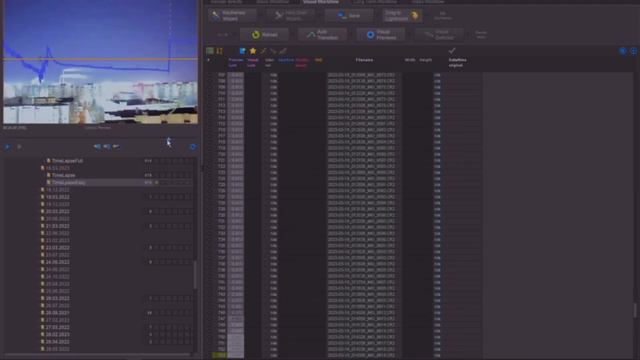This screenshot has width=640, height=360.
Task: Select the TimeLapseFull folder in the tree
Action: [x=67, y=161]
